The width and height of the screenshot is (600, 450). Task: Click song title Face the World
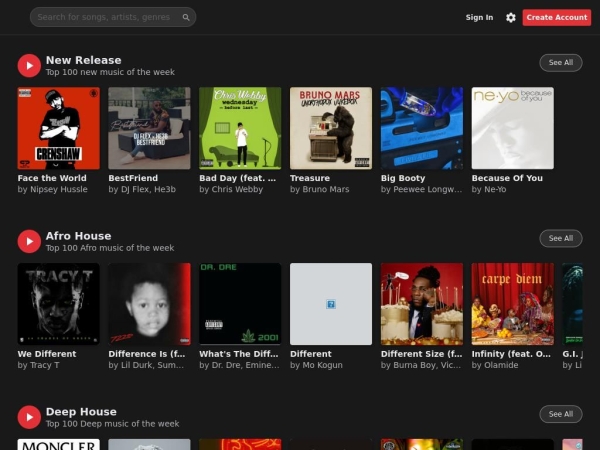52,178
